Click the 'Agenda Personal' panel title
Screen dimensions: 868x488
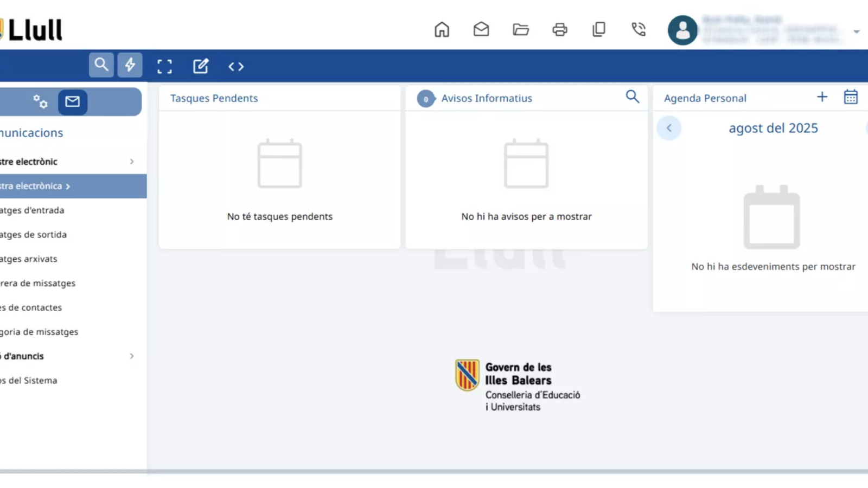pos(705,98)
